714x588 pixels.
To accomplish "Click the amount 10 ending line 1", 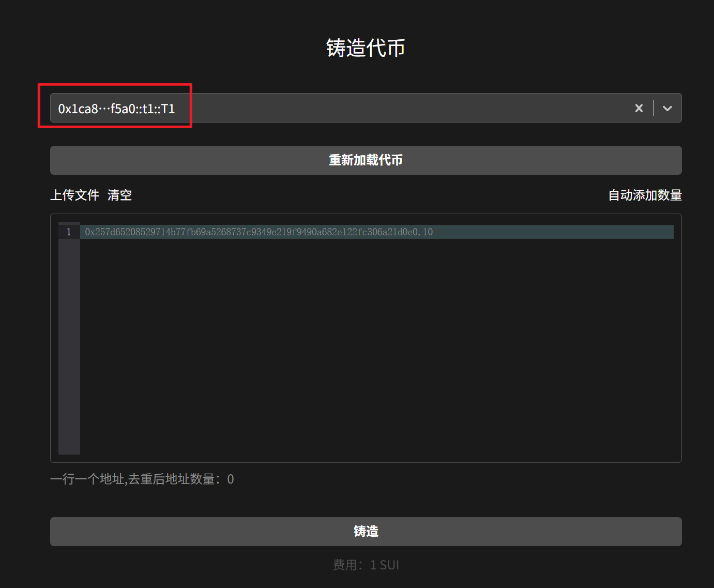I will click(428, 232).
